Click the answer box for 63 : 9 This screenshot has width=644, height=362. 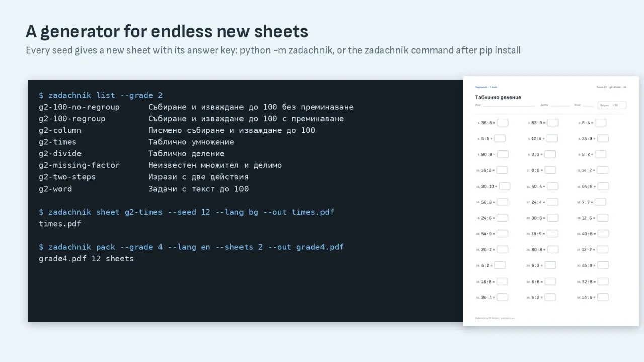point(553,123)
